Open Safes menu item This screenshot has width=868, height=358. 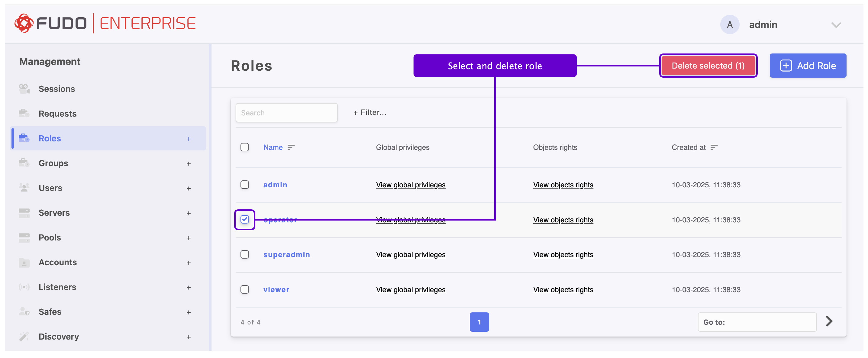tap(50, 312)
